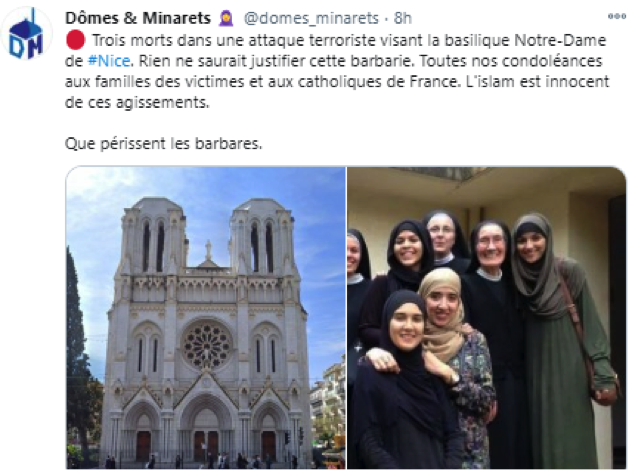
Task: Open tweet via 'Que périssent les barbares' line
Action: [164, 144]
